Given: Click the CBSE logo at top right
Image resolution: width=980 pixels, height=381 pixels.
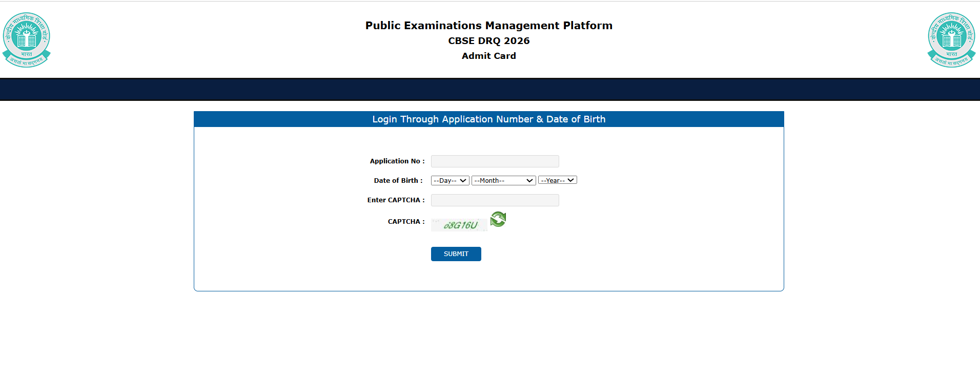Looking at the screenshot, I should tap(952, 40).
